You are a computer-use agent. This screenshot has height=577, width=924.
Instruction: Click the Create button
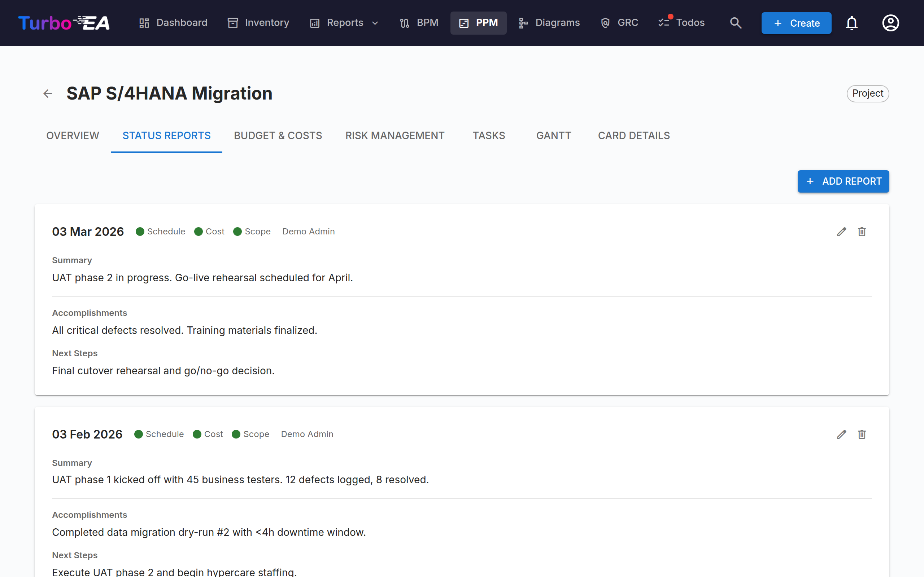[x=796, y=23]
